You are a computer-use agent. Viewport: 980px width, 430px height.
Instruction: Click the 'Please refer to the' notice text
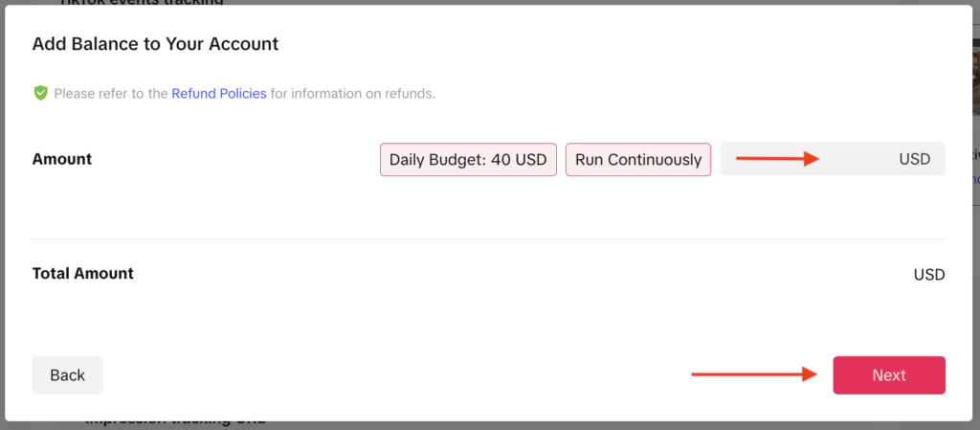(111, 94)
